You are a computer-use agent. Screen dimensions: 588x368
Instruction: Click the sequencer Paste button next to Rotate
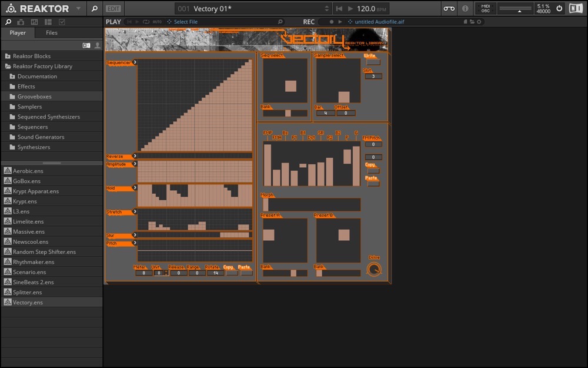click(246, 273)
